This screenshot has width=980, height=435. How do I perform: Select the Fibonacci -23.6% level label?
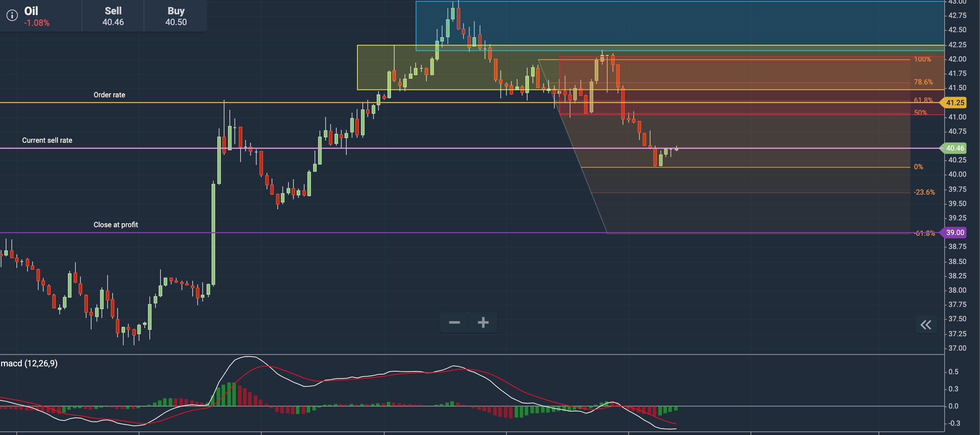[x=924, y=192]
